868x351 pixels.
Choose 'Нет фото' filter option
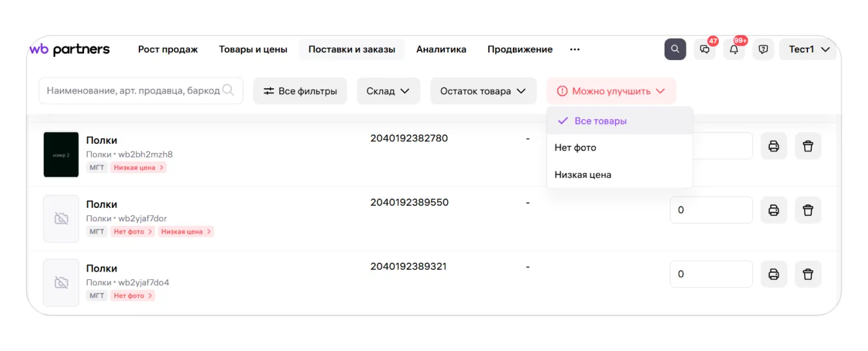click(x=575, y=148)
